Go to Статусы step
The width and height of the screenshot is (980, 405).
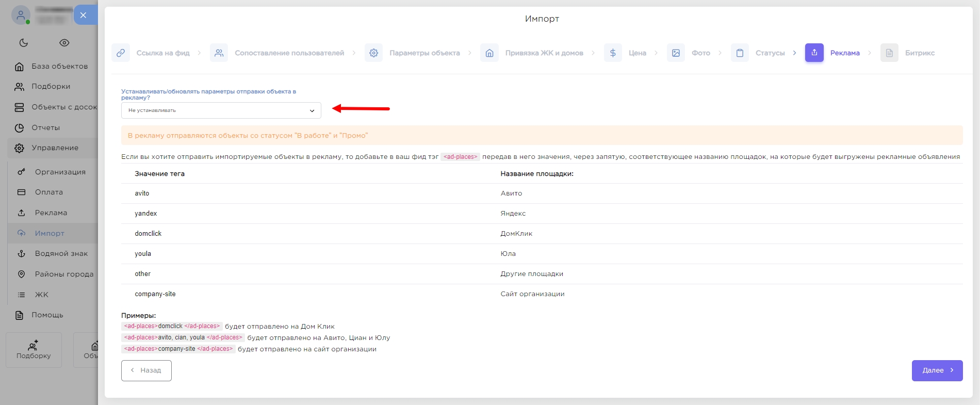pyautogui.click(x=770, y=53)
